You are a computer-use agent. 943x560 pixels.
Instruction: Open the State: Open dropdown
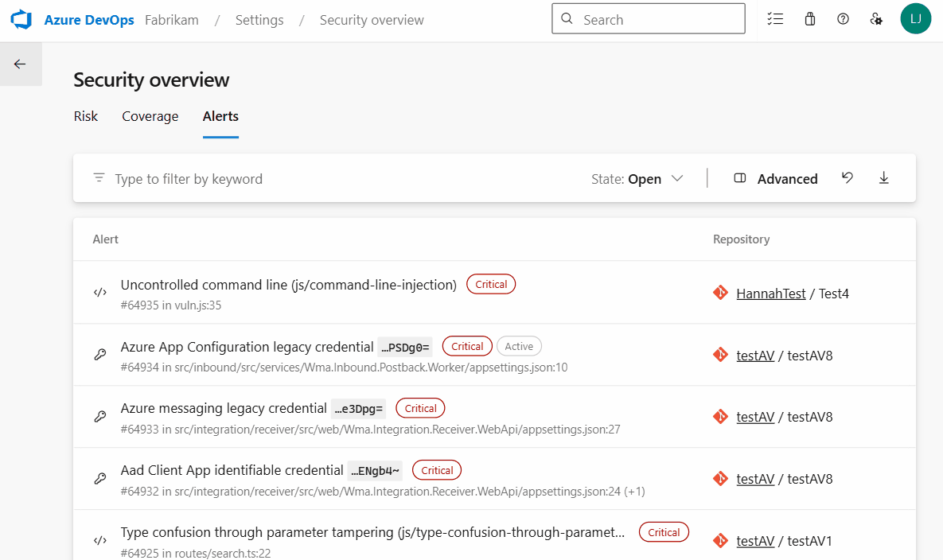(x=637, y=178)
